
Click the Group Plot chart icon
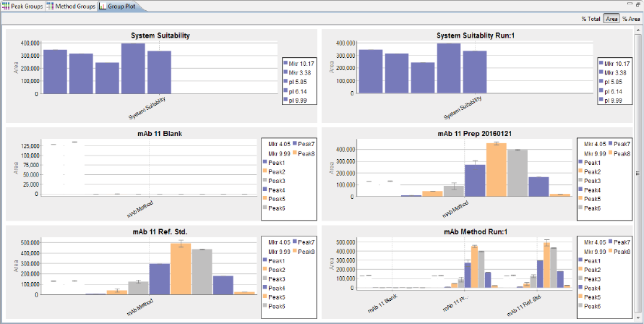pos(103,7)
